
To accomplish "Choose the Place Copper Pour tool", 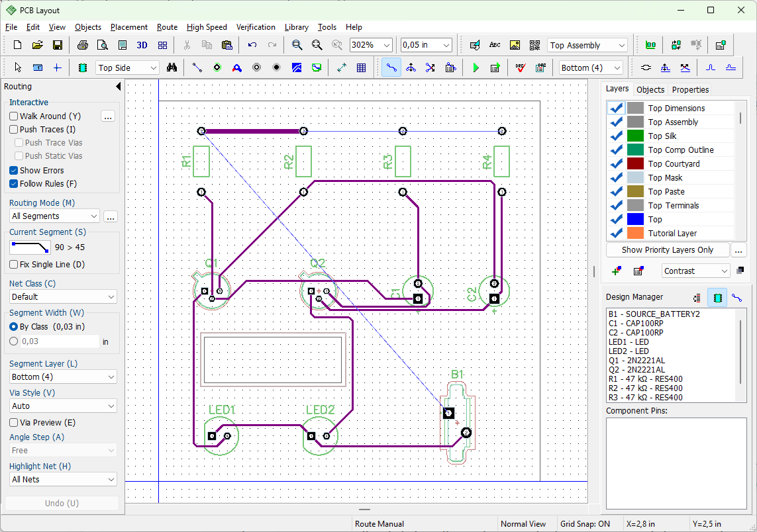I will click(297, 67).
